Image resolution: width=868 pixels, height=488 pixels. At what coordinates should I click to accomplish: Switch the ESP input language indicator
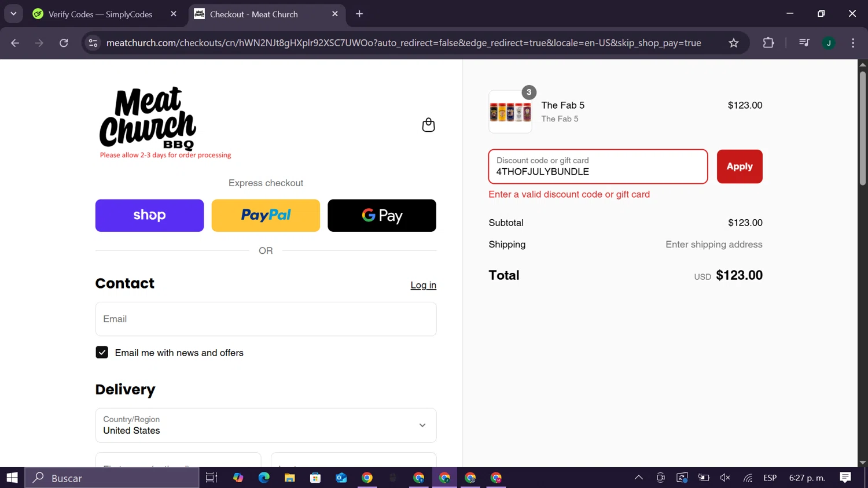770,478
